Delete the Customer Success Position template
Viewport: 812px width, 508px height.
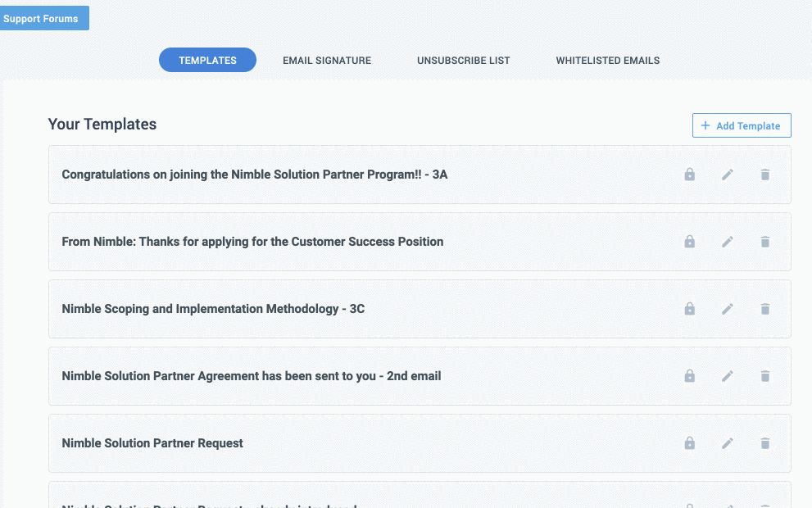tap(764, 242)
